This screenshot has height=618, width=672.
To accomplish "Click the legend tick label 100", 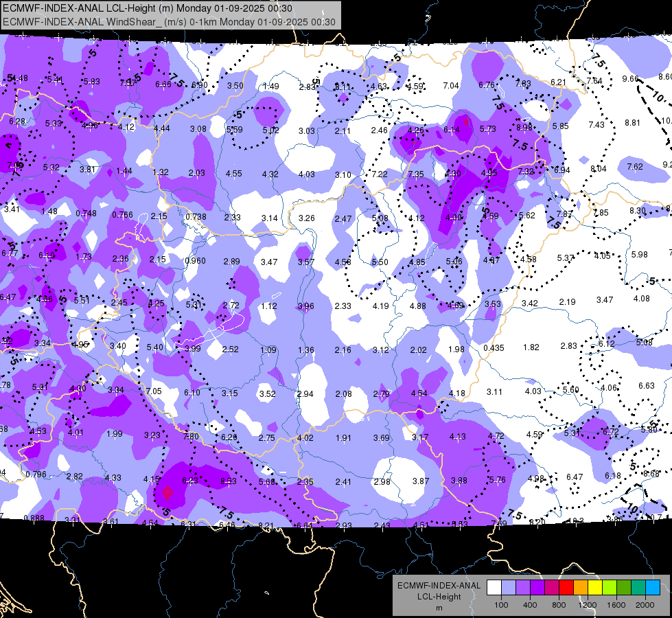I will 501,605.
